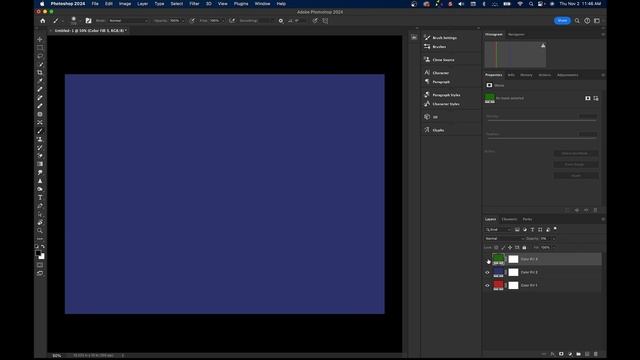The image size is (640, 360).
Task: Show the green Color Fill 3 layer
Action: (487, 259)
